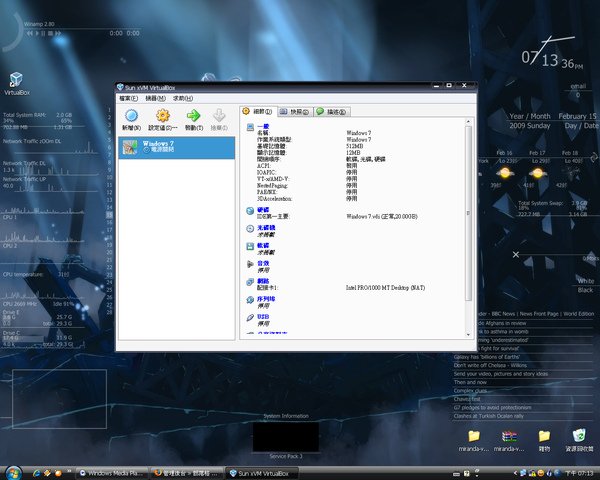The image size is (600, 480).
Task: Click the Serial Ports section icon
Action: point(250,300)
